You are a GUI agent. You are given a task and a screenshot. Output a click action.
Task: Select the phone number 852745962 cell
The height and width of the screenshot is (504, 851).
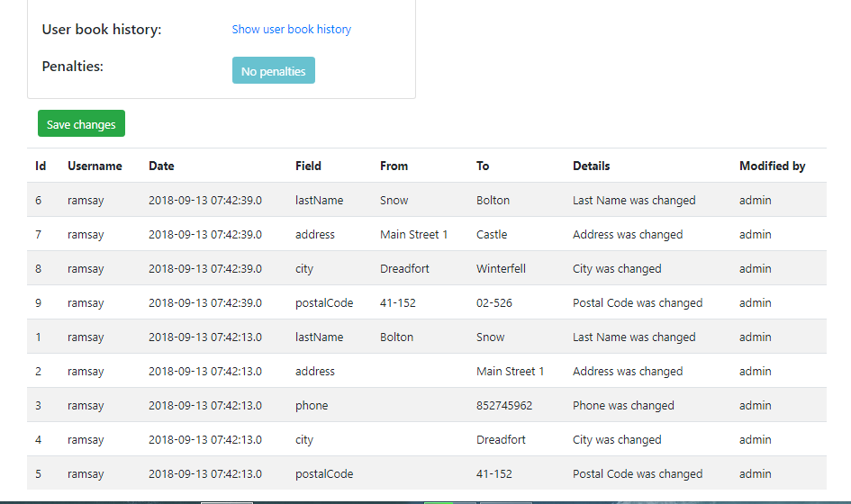504,406
